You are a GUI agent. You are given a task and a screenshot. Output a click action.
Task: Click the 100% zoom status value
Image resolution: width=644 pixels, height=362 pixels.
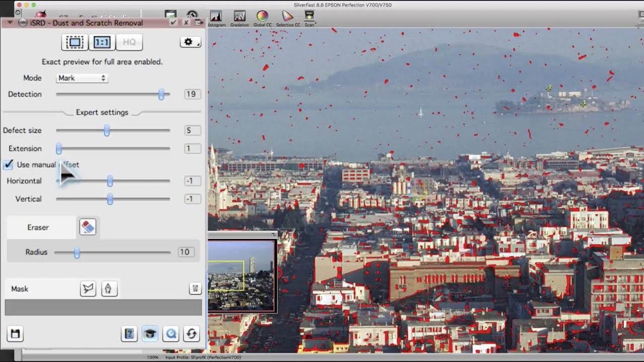152,357
